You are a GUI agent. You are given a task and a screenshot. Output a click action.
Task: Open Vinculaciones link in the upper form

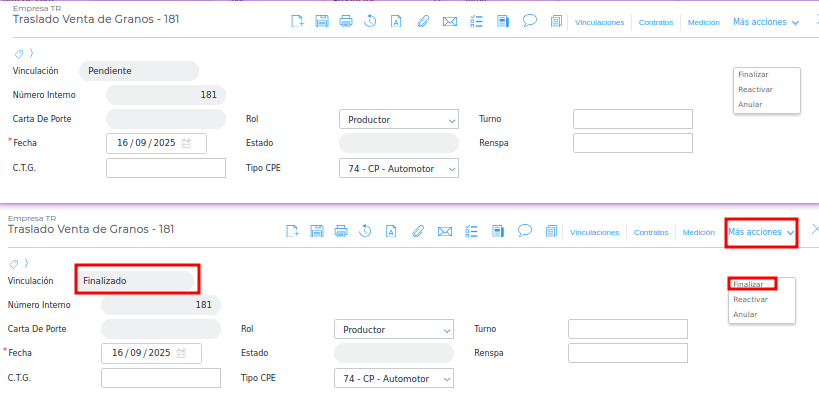[x=600, y=22]
